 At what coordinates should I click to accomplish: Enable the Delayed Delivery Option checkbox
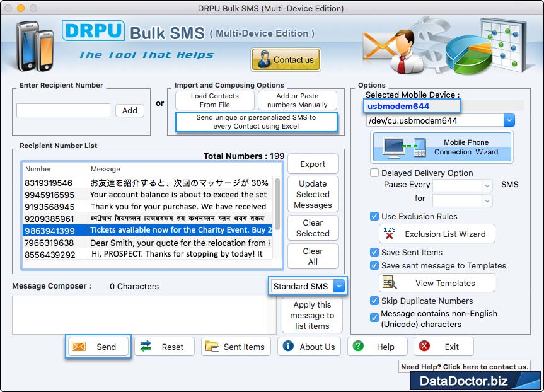coord(374,173)
